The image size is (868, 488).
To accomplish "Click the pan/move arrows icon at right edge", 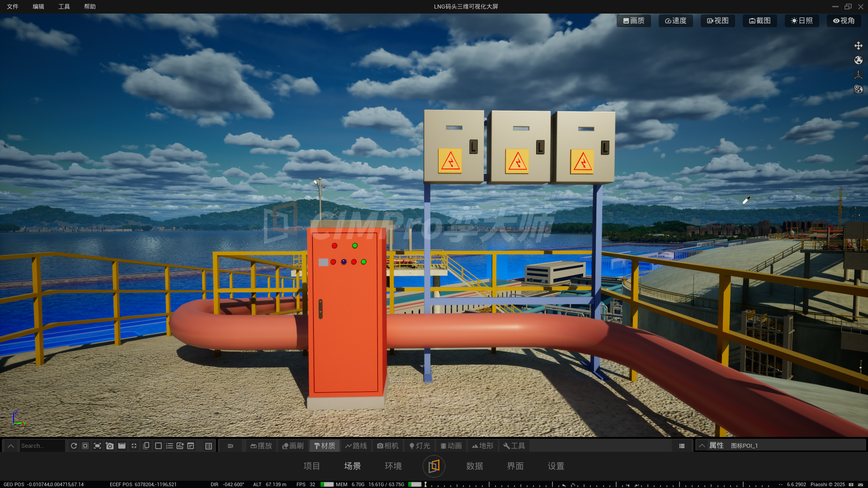I will (x=858, y=46).
